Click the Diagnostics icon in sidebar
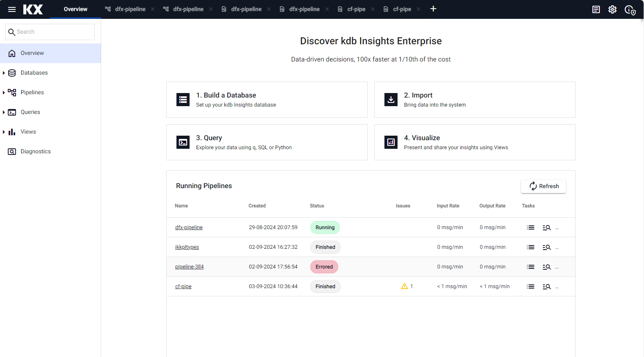The image size is (644, 357). pos(12,152)
